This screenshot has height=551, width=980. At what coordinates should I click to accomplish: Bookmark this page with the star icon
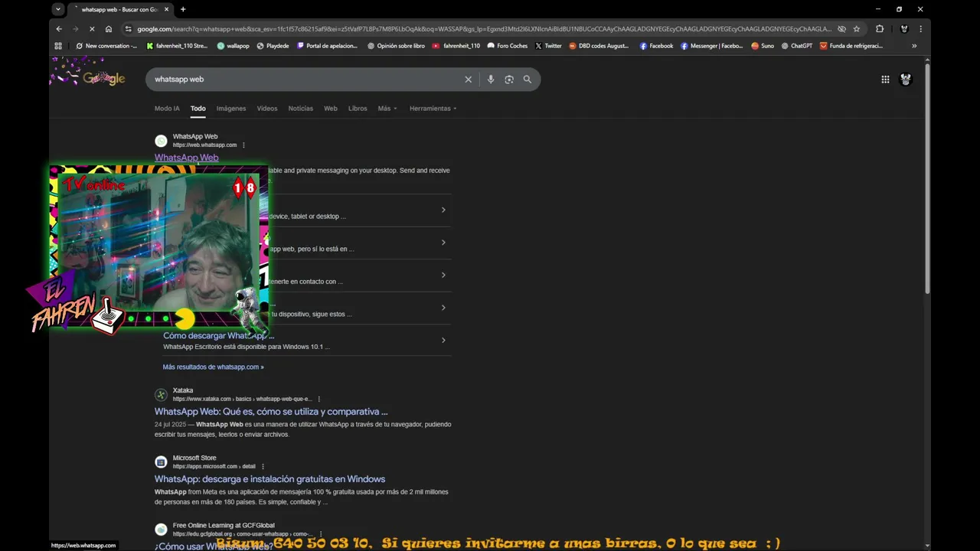(x=857, y=29)
